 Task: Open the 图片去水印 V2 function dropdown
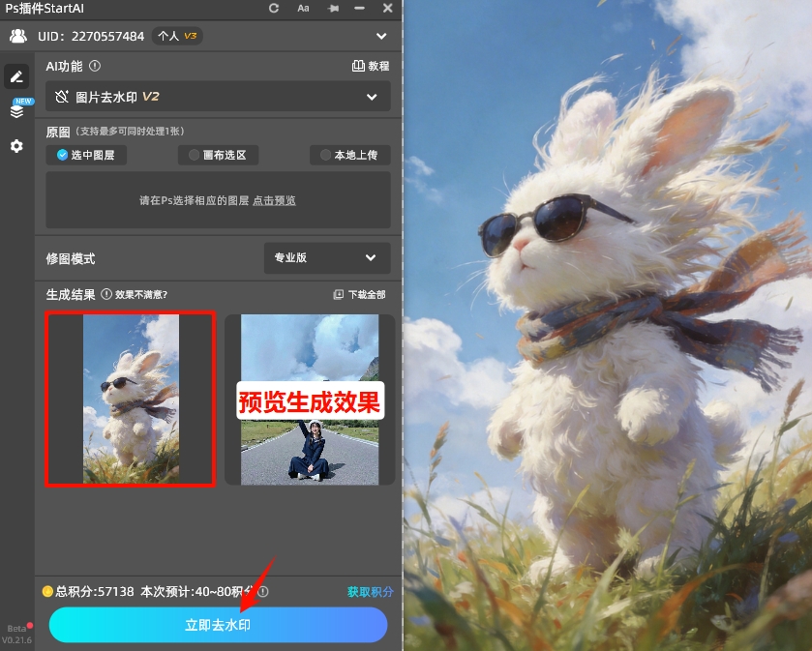click(x=218, y=97)
